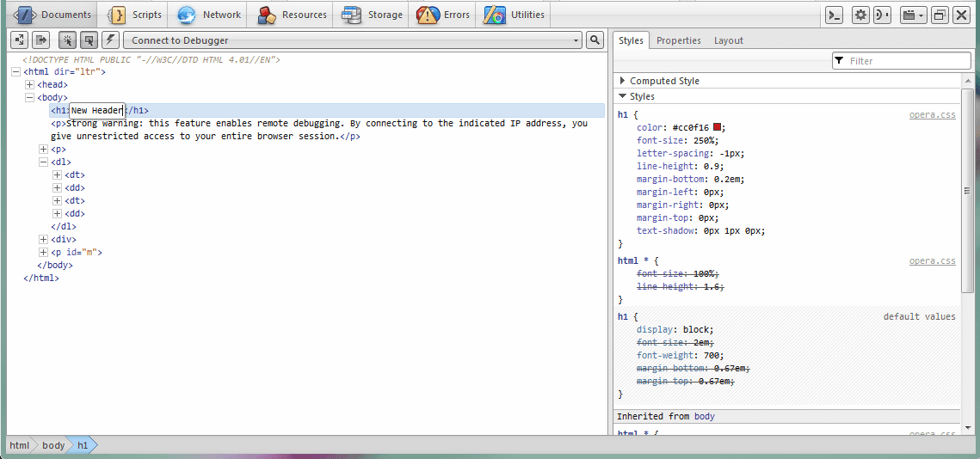The image size is (980, 459).
Task: Open the command line console
Action: pyautogui.click(x=834, y=15)
